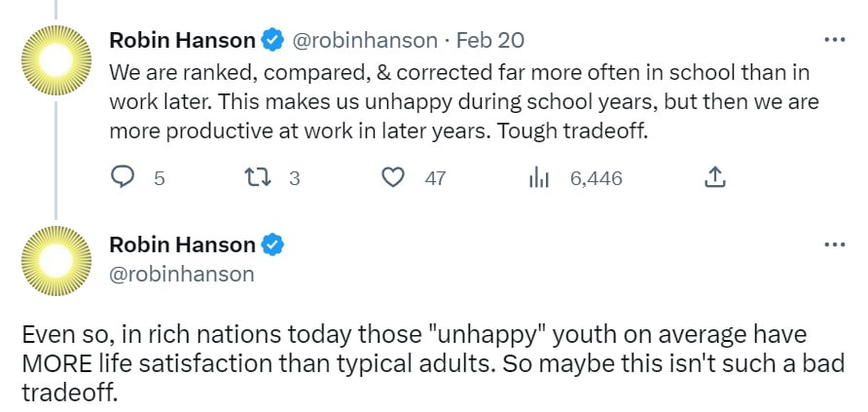Click the retweet arrows icon
The width and height of the screenshot is (868, 412).
257,178
